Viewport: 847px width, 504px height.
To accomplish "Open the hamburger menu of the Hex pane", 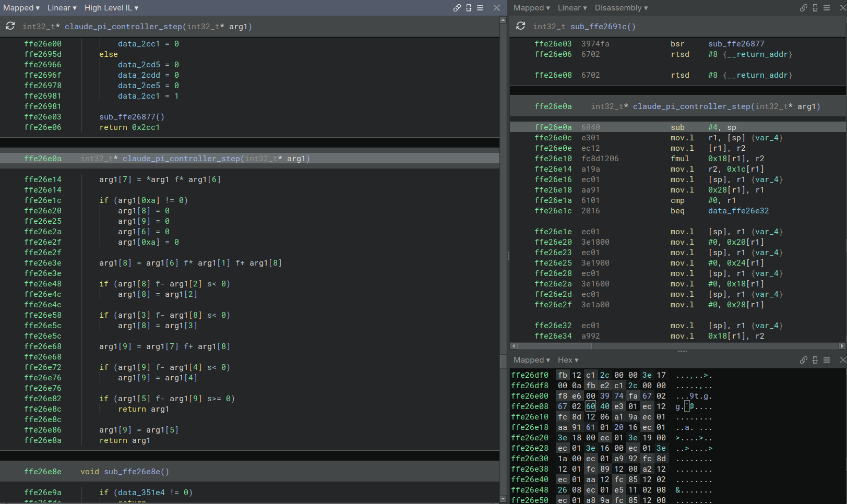I will (x=827, y=360).
